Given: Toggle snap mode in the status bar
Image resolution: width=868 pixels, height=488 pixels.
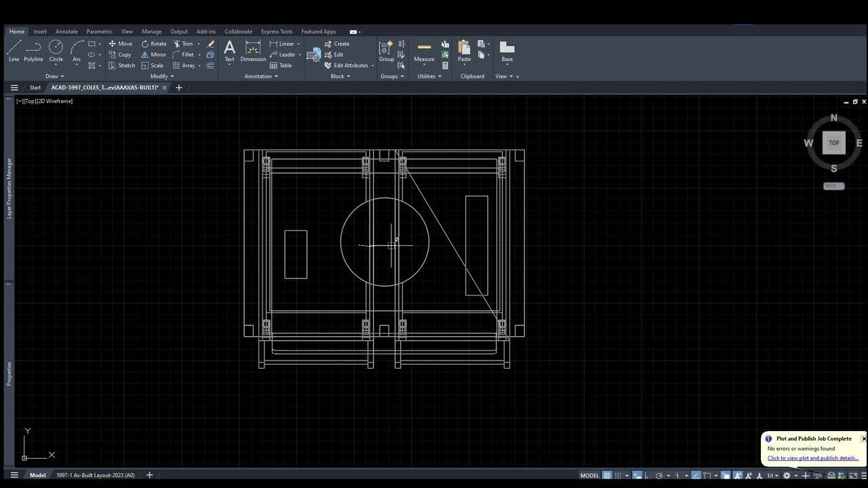Looking at the screenshot, I should [x=618, y=475].
